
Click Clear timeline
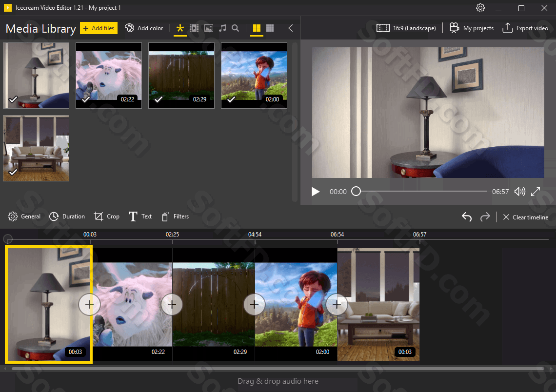click(x=525, y=217)
